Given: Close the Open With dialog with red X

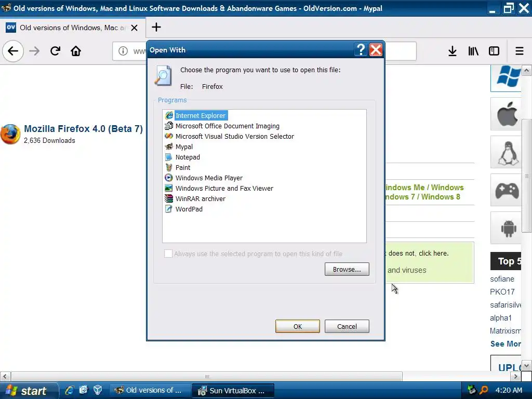Looking at the screenshot, I should 376,50.
